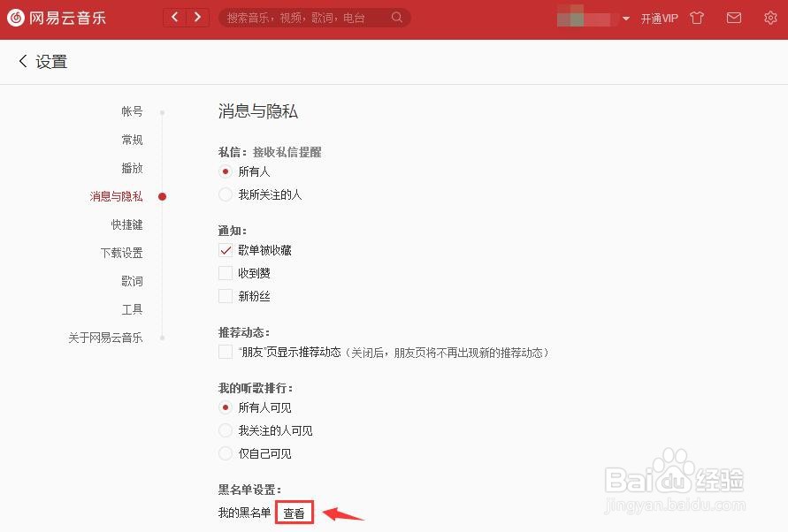Click the NetEase Cloud Music logo icon

coord(16,18)
